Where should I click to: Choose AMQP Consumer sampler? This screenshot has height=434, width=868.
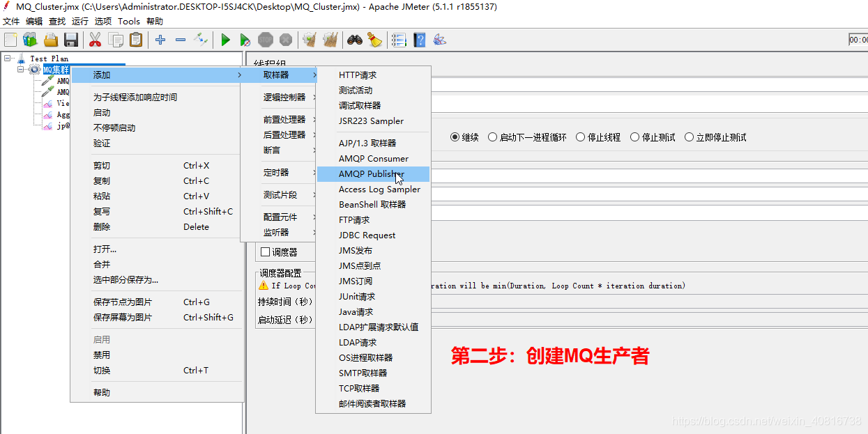click(x=374, y=158)
